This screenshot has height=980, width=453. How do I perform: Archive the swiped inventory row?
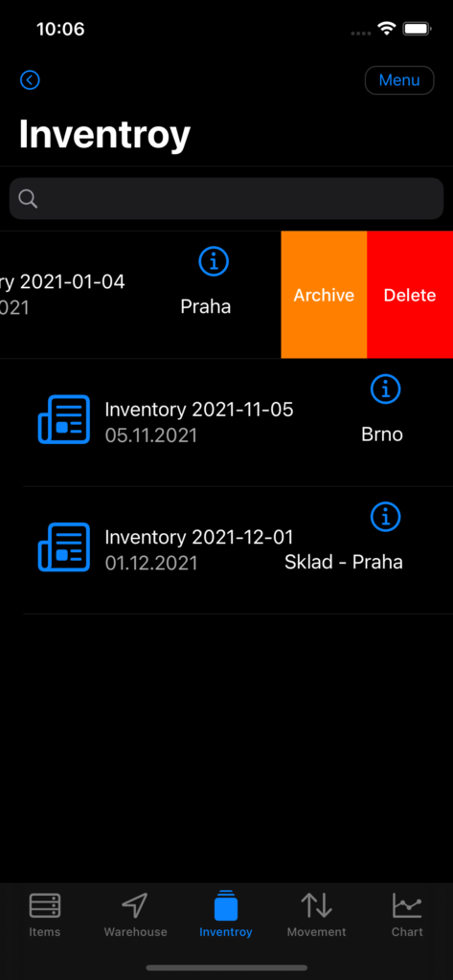324,295
